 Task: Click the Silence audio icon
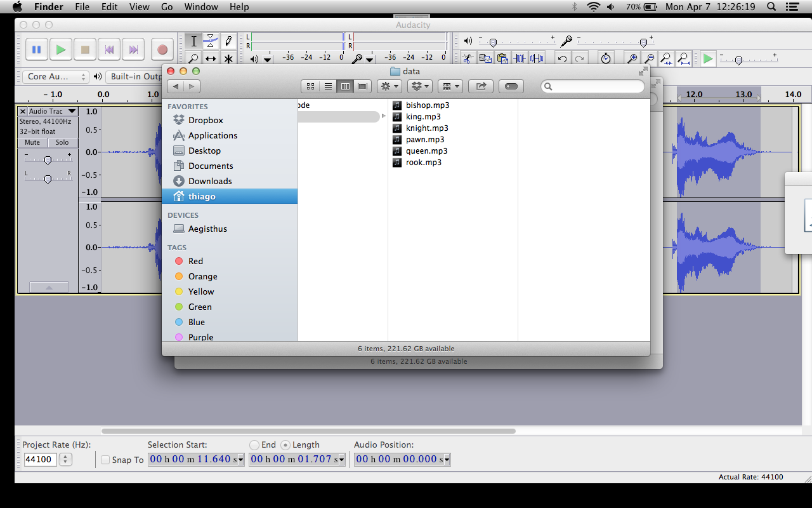(537, 58)
